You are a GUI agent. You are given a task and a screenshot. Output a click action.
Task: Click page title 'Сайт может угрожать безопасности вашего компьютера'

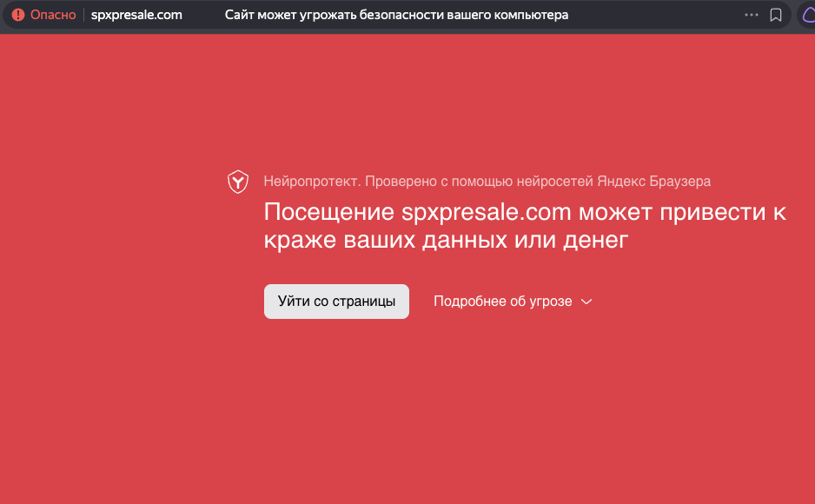[x=396, y=15]
